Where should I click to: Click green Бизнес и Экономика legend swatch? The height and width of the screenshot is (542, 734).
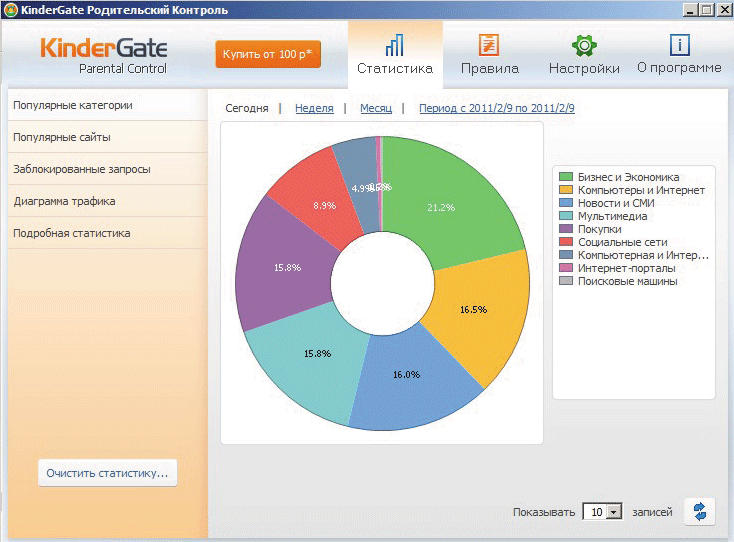point(566,176)
